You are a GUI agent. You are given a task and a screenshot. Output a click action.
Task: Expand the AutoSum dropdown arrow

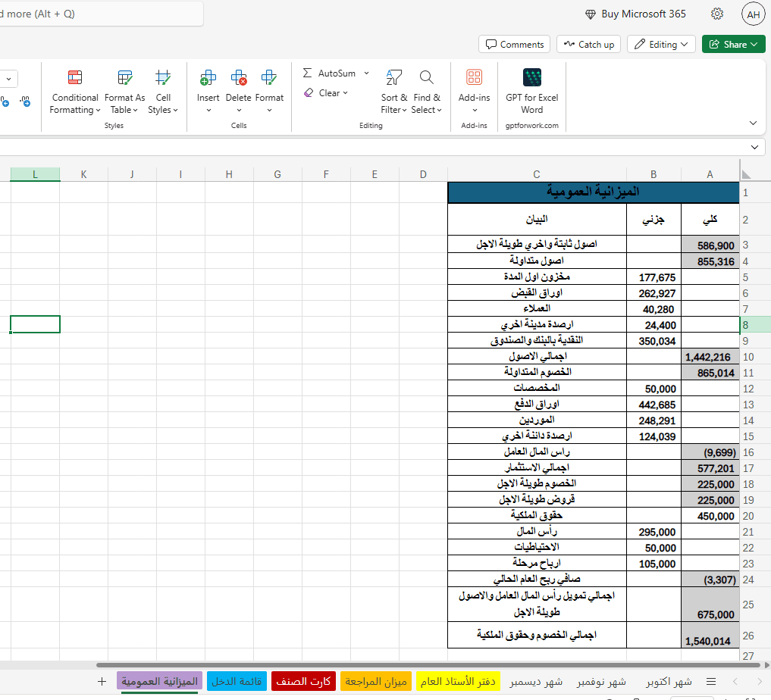click(x=366, y=73)
